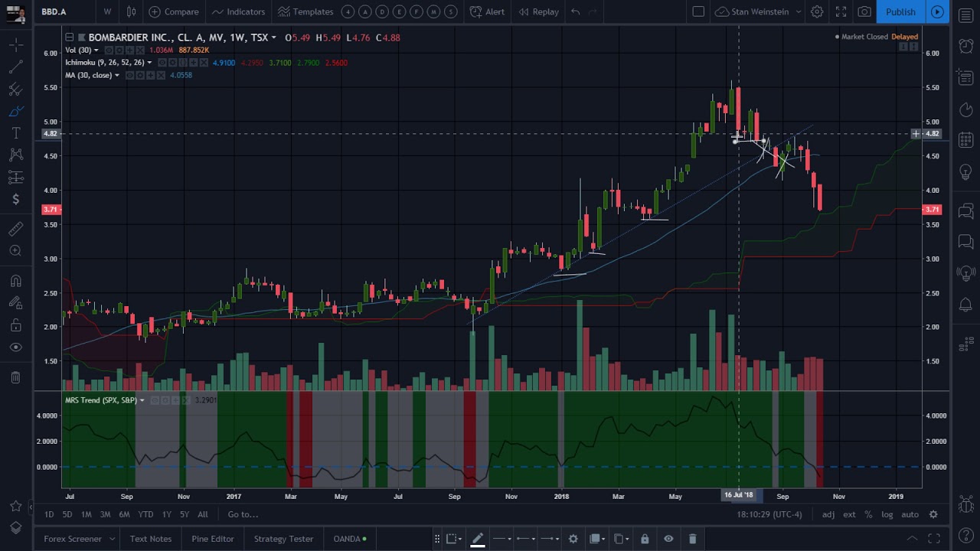Create an Alert from top toolbar

[487, 11]
